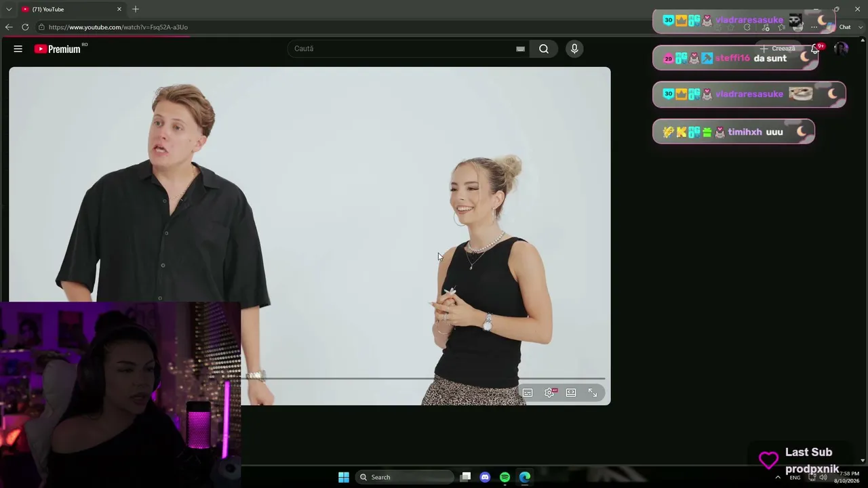
Task: Enter fullscreen on the video player
Action: [x=593, y=392]
